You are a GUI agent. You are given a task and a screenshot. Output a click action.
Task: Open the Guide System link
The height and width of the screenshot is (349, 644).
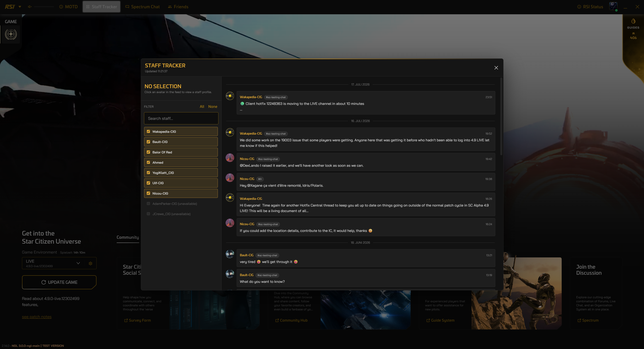441,320
